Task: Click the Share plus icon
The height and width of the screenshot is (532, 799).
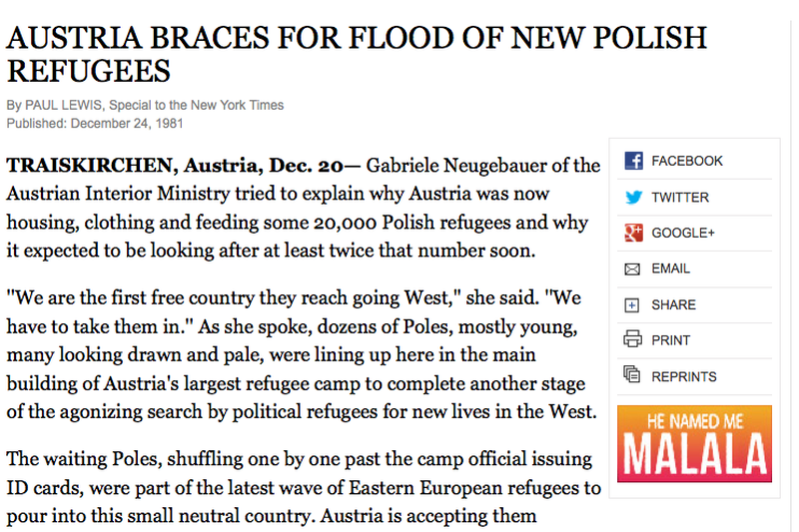Action: [x=632, y=304]
